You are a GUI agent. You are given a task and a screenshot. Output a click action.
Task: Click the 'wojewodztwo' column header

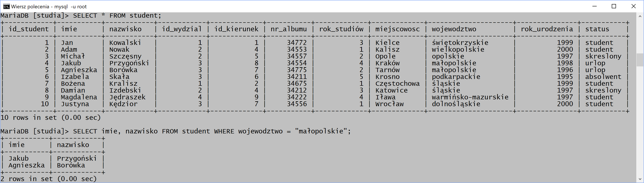point(454,29)
